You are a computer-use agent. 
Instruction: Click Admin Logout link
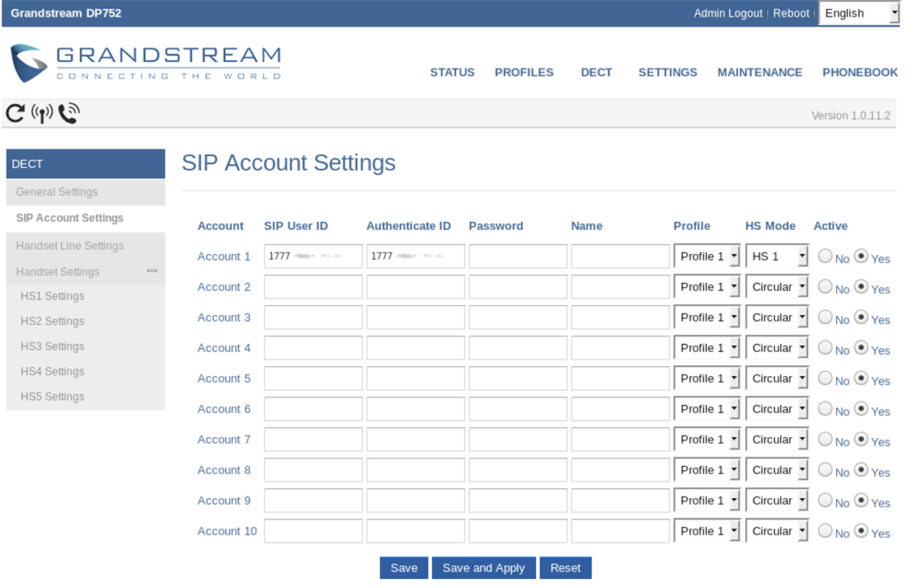(728, 13)
